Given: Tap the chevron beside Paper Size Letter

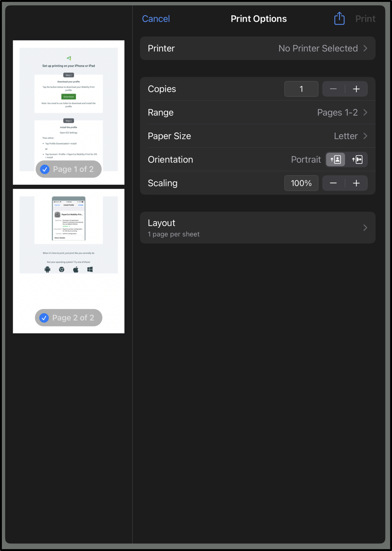Looking at the screenshot, I should pyautogui.click(x=365, y=136).
